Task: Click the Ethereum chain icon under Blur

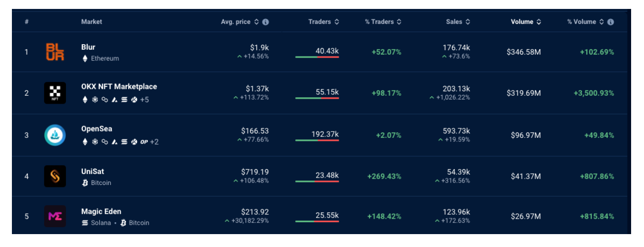Action: pyautogui.click(x=85, y=59)
